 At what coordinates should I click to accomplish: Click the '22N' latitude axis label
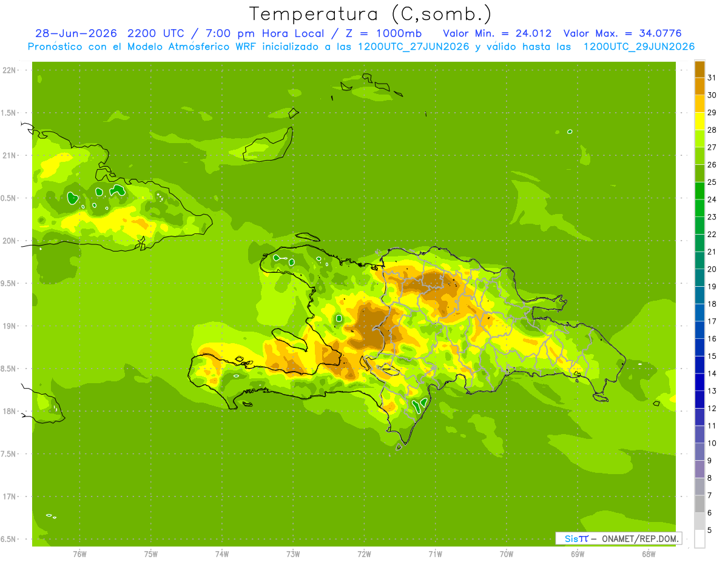(10, 70)
